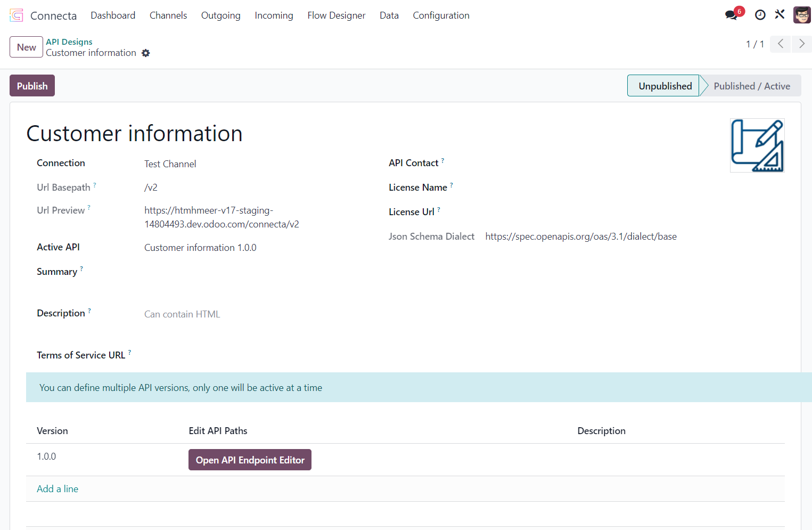Click the Add a line link

(58, 489)
